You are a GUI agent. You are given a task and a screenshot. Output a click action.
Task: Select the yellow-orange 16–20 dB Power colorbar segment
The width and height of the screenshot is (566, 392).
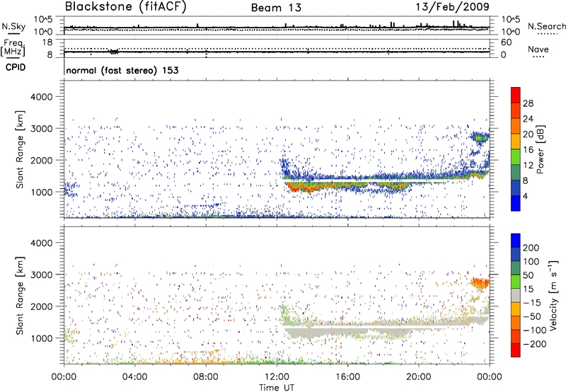516,142
